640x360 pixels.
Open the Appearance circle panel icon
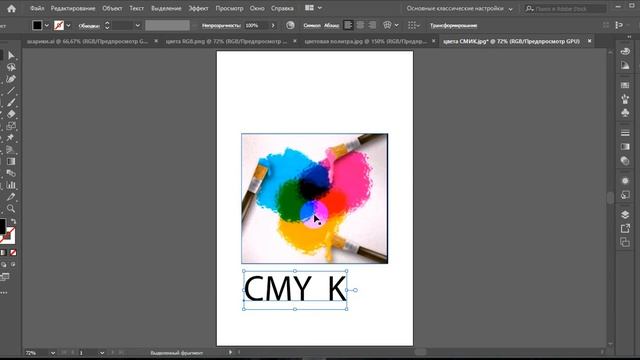[625, 180]
